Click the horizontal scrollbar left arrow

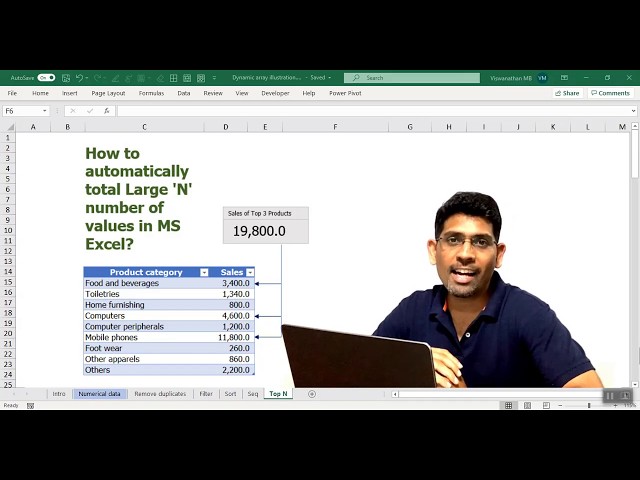(x=395, y=394)
